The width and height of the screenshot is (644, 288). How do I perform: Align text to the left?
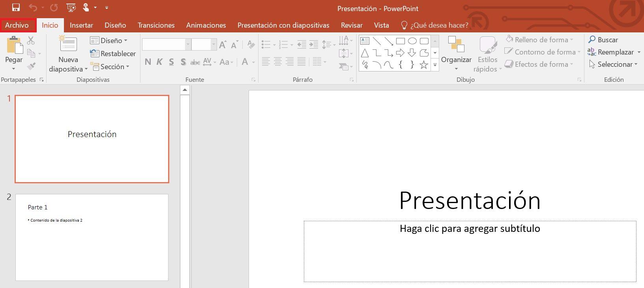[x=266, y=62]
